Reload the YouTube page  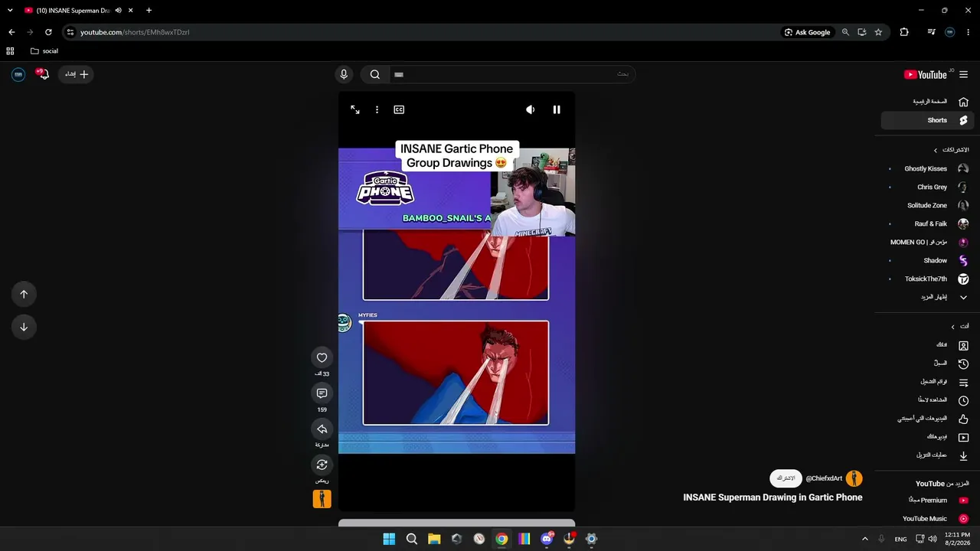click(48, 32)
